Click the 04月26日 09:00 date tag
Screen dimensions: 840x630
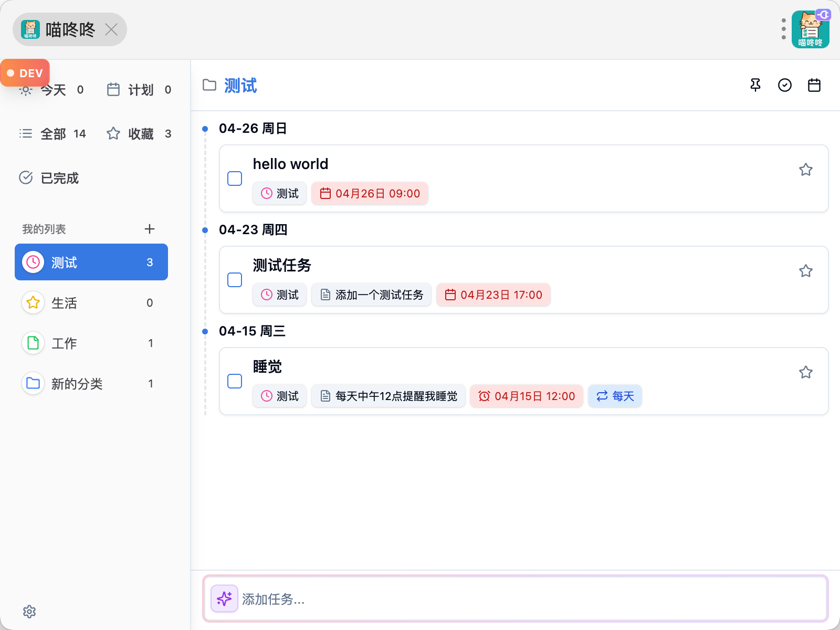(x=370, y=193)
